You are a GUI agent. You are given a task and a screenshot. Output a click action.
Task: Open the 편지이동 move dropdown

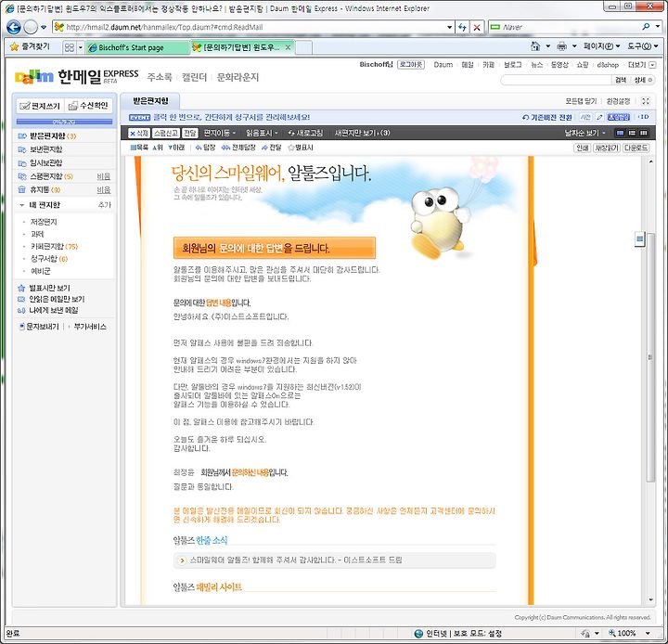[219, 133]
